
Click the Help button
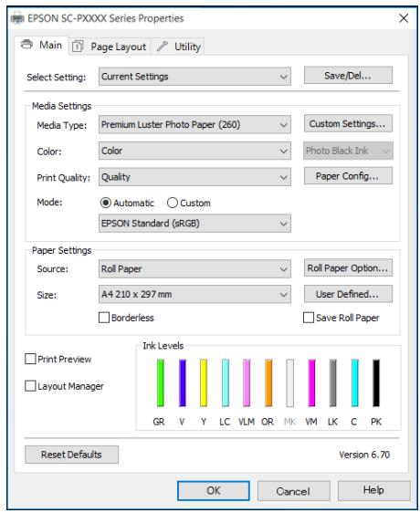(373, 491)
